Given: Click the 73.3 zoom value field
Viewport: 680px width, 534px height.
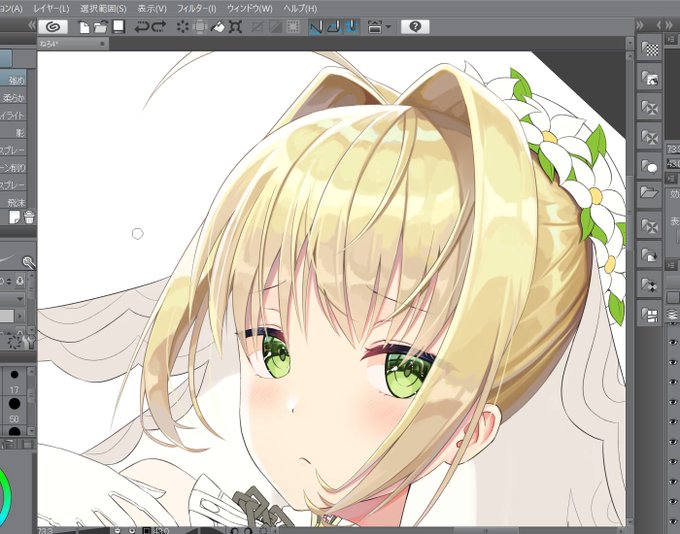Looking at the screenshot, I should pyautogui.click(x=673, y=149).
